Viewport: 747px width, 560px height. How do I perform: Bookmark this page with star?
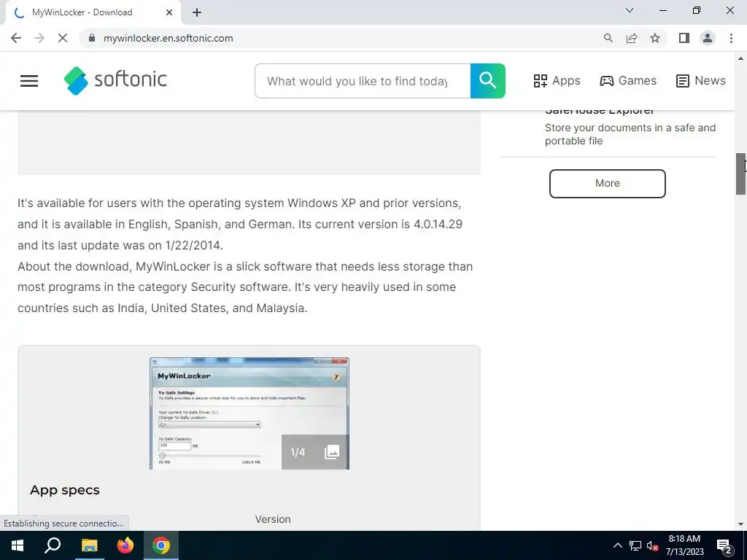[x=655, y=38]
